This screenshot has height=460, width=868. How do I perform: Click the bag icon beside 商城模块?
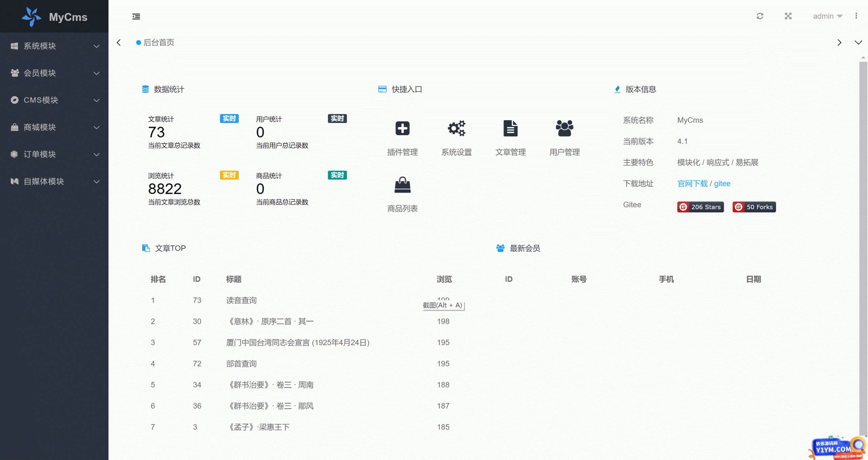[15, 127]
